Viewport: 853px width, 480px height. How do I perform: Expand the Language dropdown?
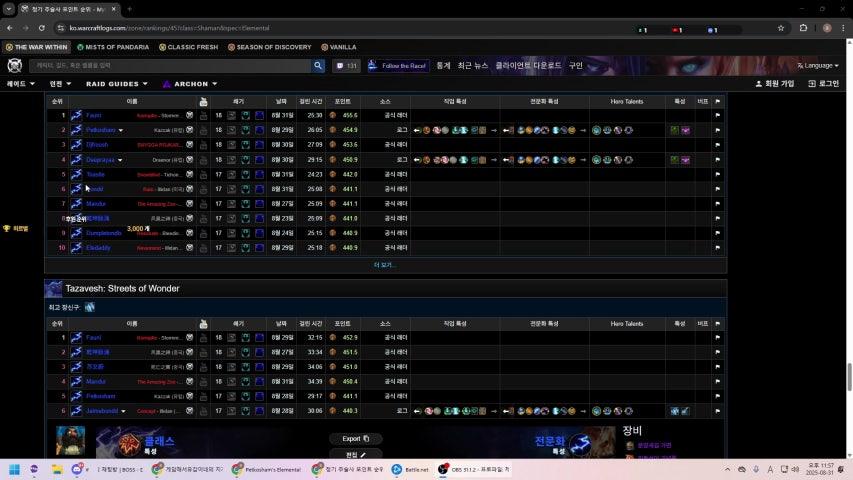818,65
